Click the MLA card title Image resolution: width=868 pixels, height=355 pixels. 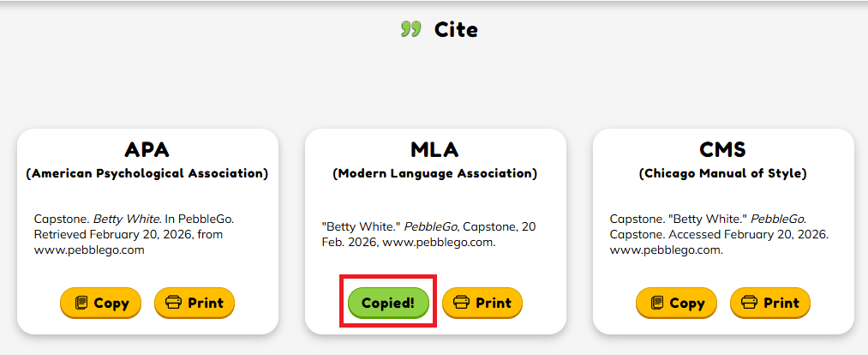435,149
